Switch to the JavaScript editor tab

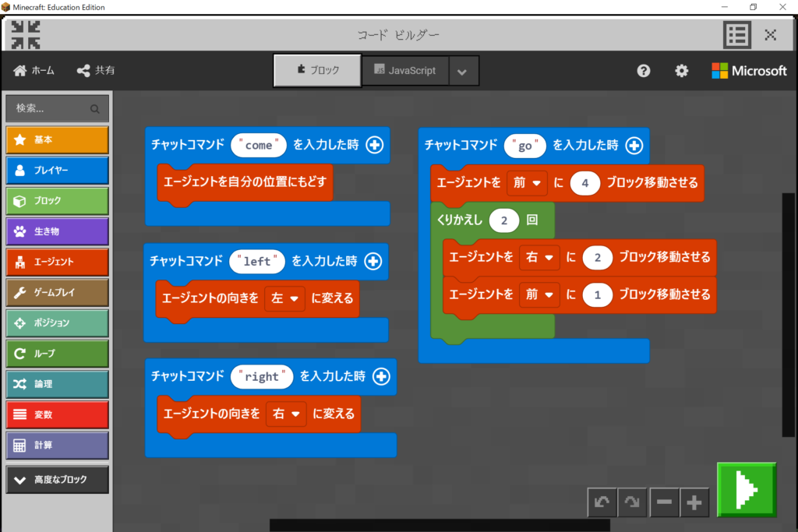(404, 71)
